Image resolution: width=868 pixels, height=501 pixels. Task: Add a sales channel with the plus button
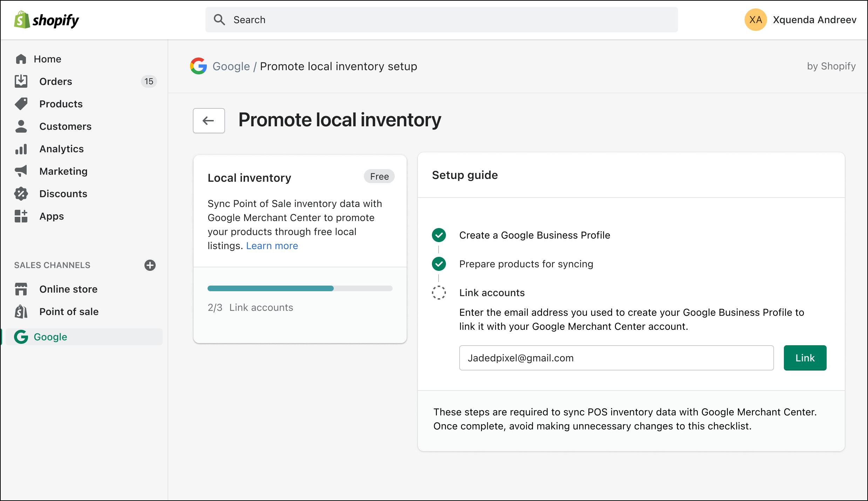[150, 265]
